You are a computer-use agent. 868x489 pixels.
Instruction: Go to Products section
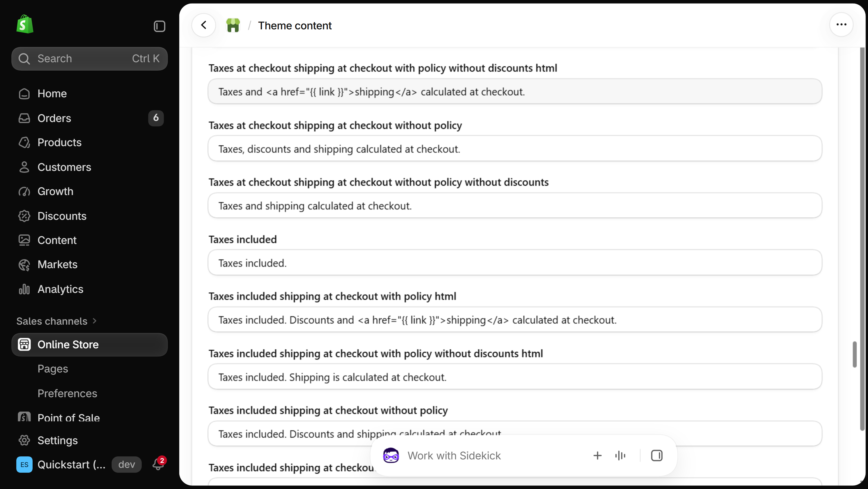[90, 142]
